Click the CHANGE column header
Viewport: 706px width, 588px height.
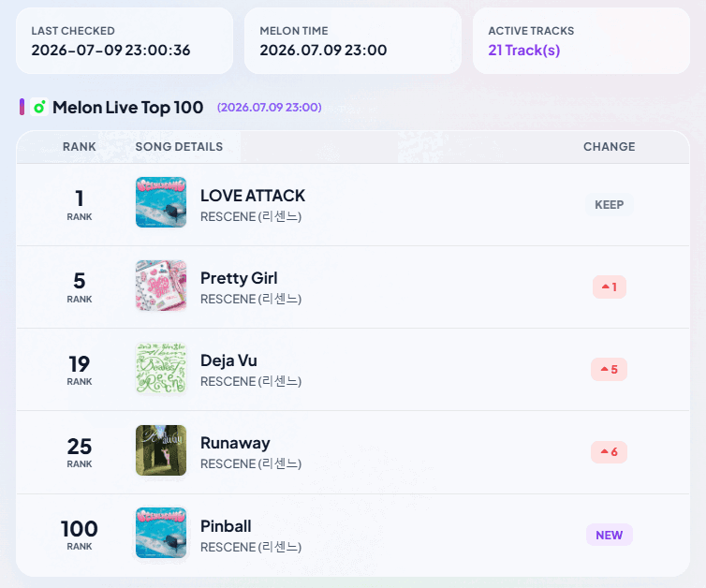point(610,147)
